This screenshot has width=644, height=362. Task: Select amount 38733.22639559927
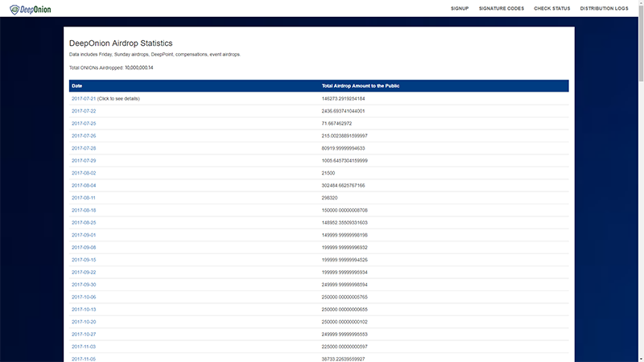point(344,359)
